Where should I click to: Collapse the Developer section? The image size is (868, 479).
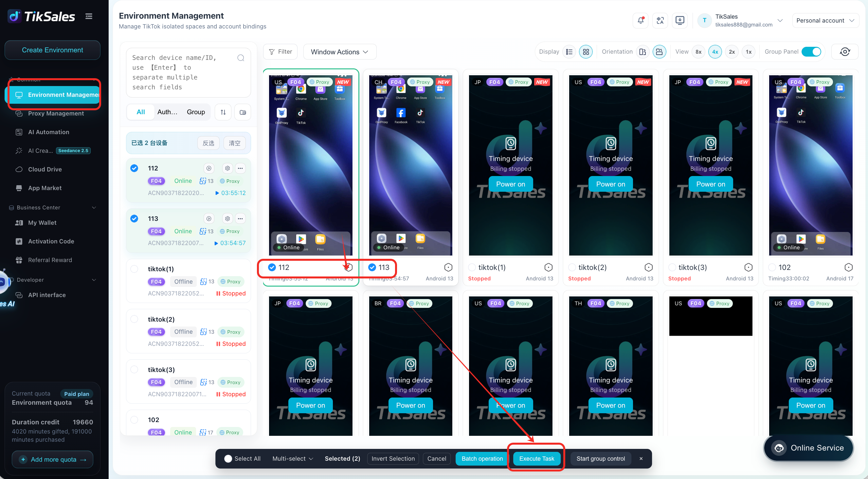click(94, 280)
